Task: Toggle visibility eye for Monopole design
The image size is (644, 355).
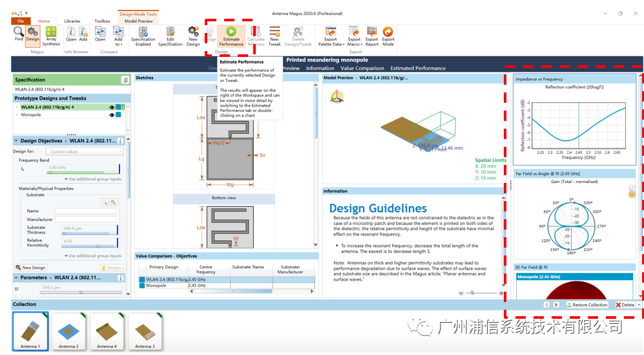Action: click(111, 115)
